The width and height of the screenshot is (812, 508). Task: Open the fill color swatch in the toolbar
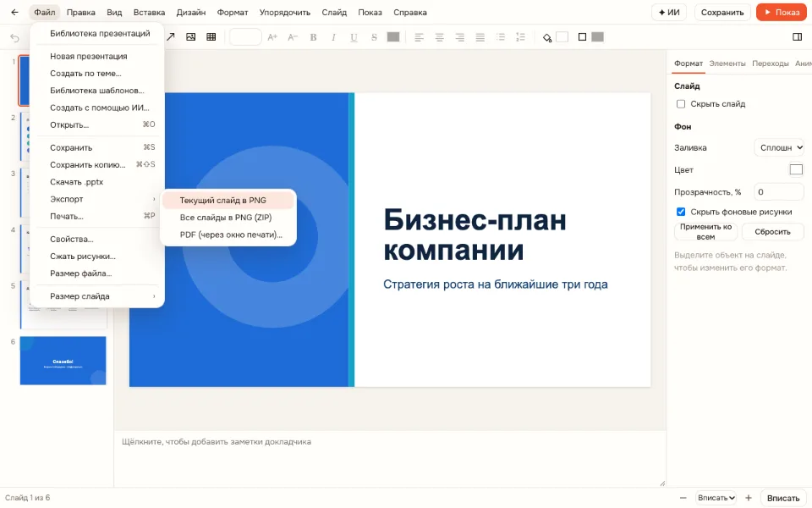click(x=562, y=36)
